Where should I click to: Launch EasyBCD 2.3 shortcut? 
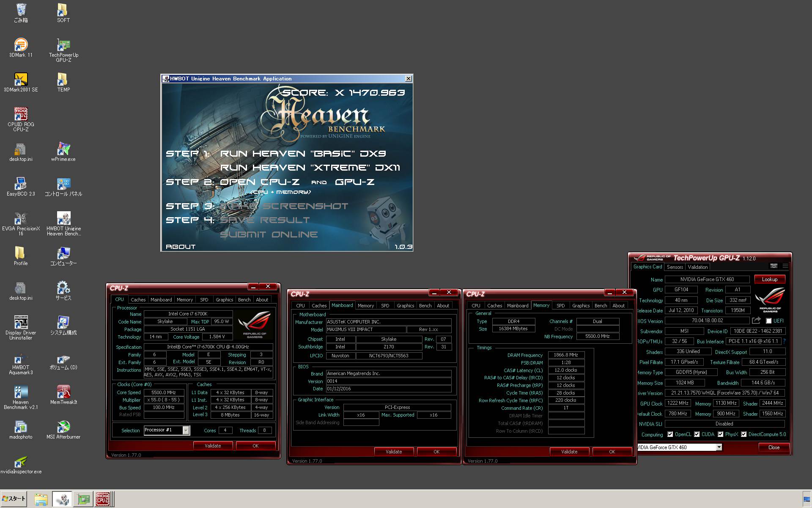21,187
